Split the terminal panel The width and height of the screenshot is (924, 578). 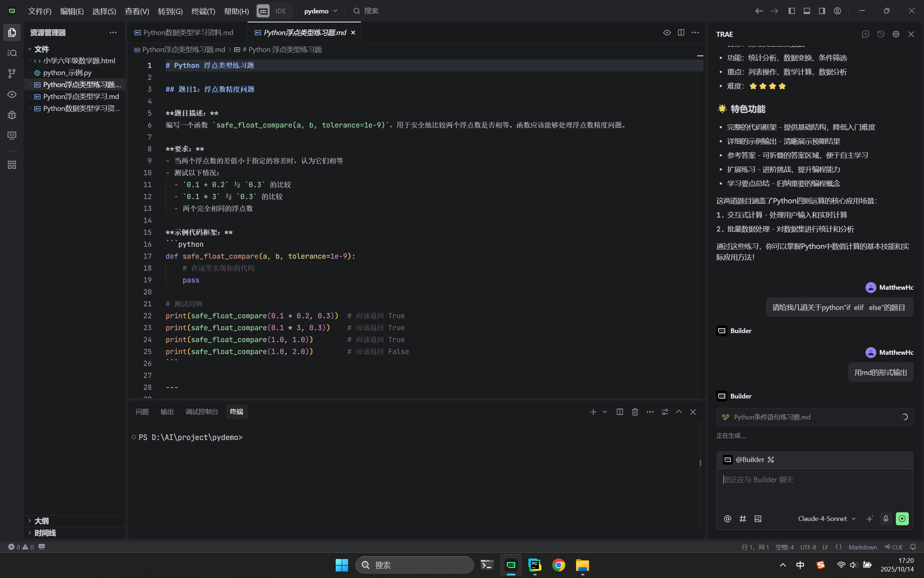620,412
